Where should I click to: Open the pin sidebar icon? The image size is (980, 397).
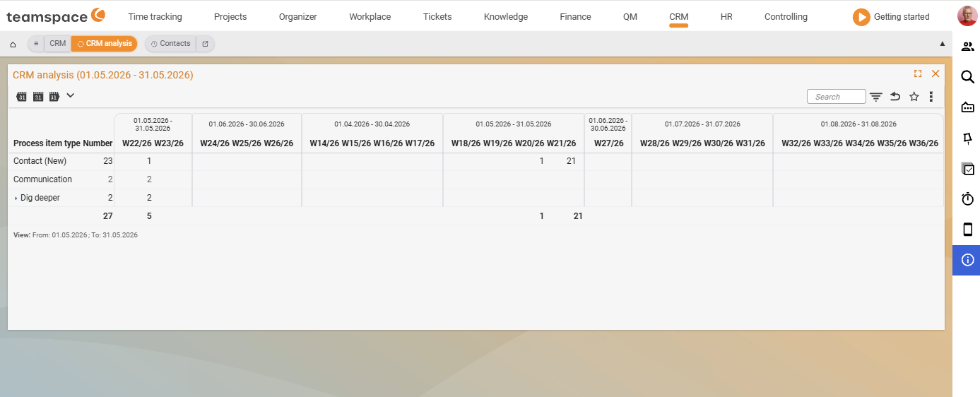pos(968,138)
